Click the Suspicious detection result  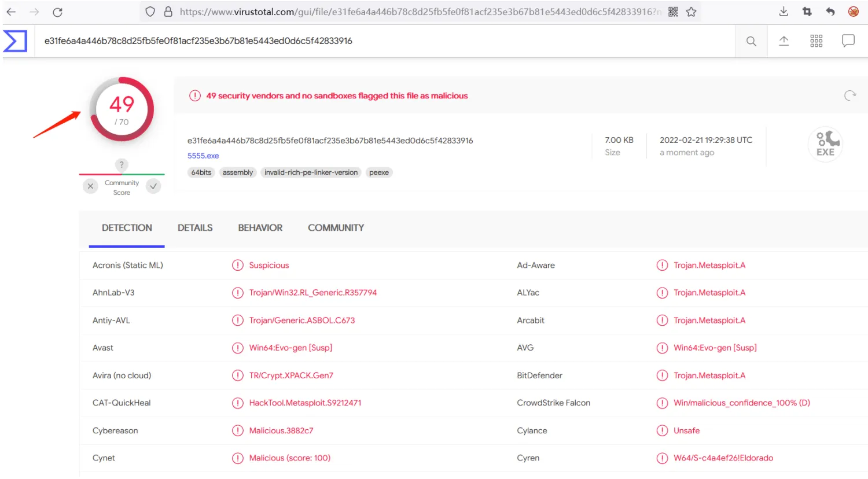click(269, 266)
